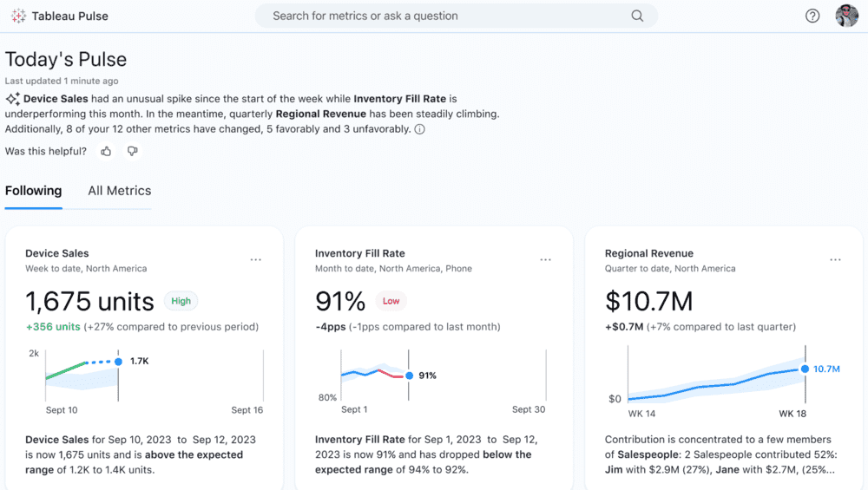Click the sparkle insight summary icon
This screenshot has height=490, width=868.
pyautogui.click(x=13, y=99)
